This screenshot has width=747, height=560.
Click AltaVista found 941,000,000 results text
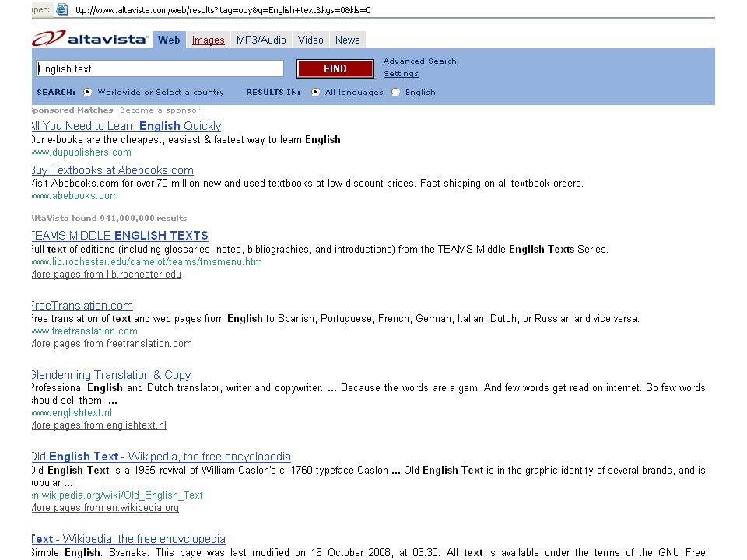pos(109,218)
